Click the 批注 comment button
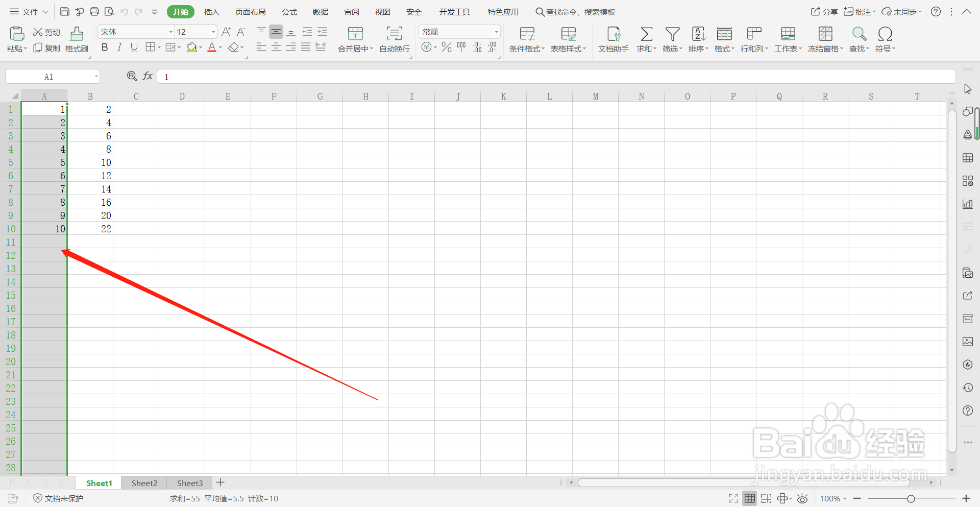The width and height of the screenshot is (980, 507). [860, 12]
